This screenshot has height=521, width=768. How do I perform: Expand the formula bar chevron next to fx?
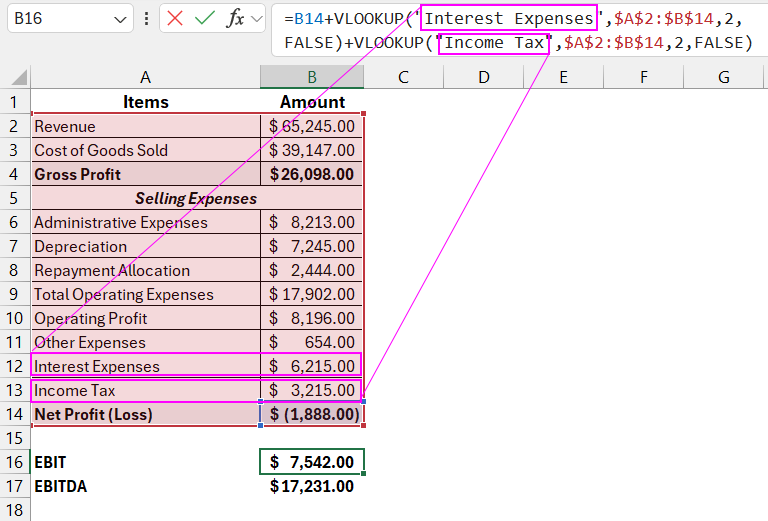tap(256, 19)
